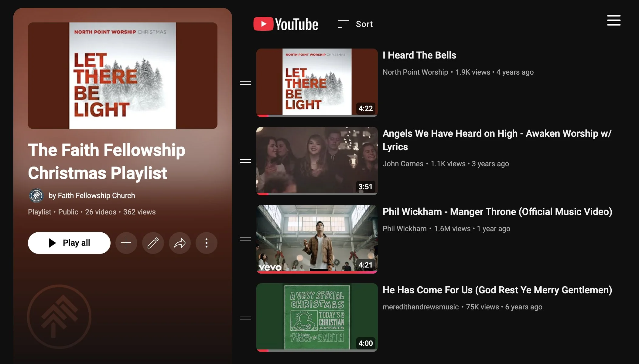Click the 4:22 duration badge

tap(365, 108)
